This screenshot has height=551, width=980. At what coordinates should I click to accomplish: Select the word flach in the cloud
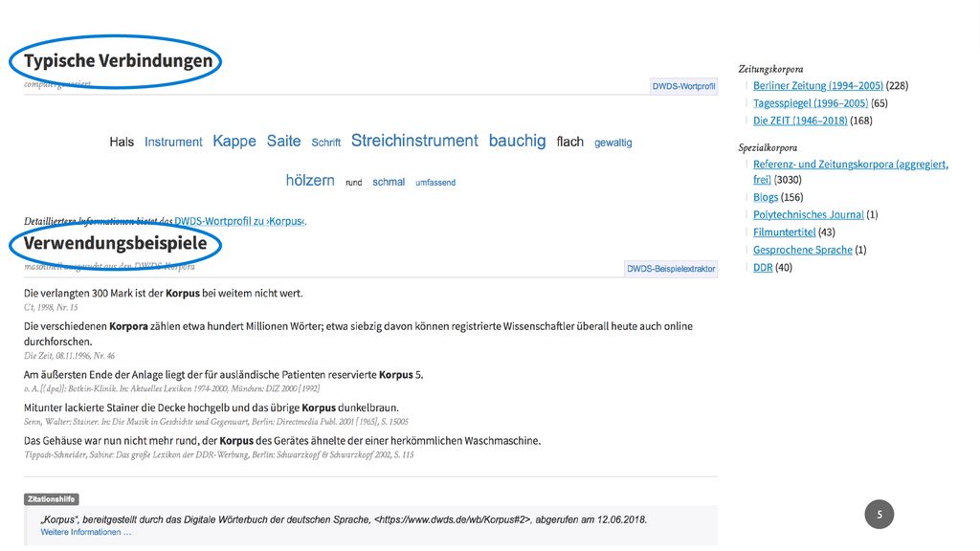tap(570, 142)
